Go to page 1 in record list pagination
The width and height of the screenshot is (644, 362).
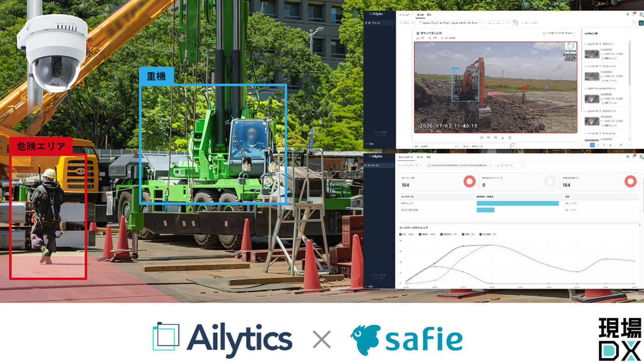point(592,145)
